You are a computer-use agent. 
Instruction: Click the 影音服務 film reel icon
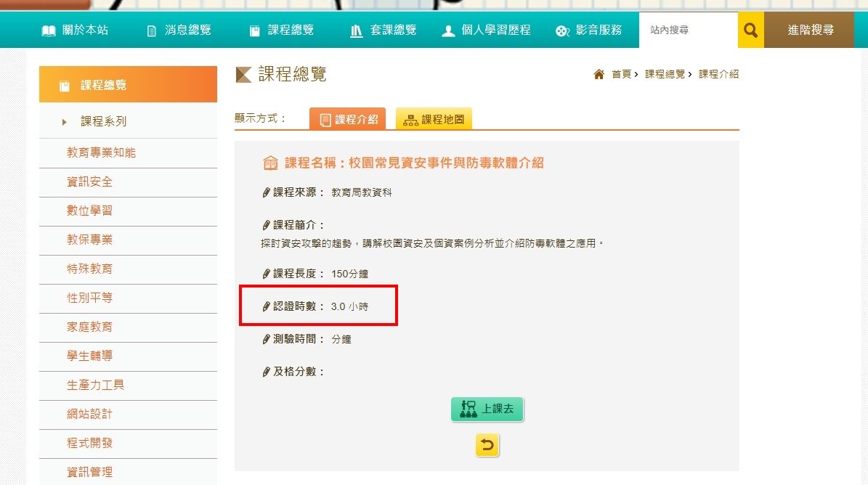561,30
